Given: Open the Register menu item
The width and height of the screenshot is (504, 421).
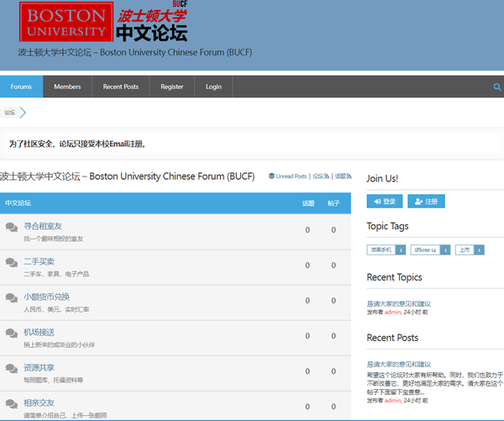Looking at the screenshot, I should point(172,87).
